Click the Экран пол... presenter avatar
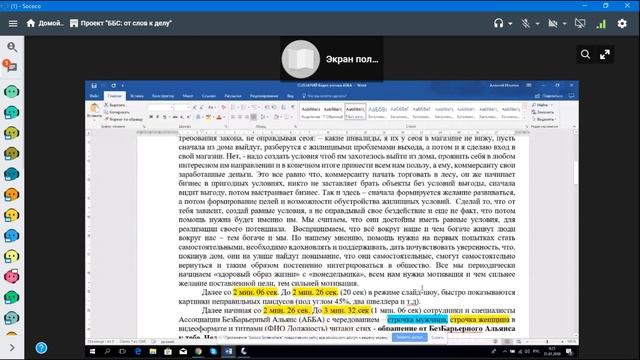640x360 pixels. click(301, 59)
